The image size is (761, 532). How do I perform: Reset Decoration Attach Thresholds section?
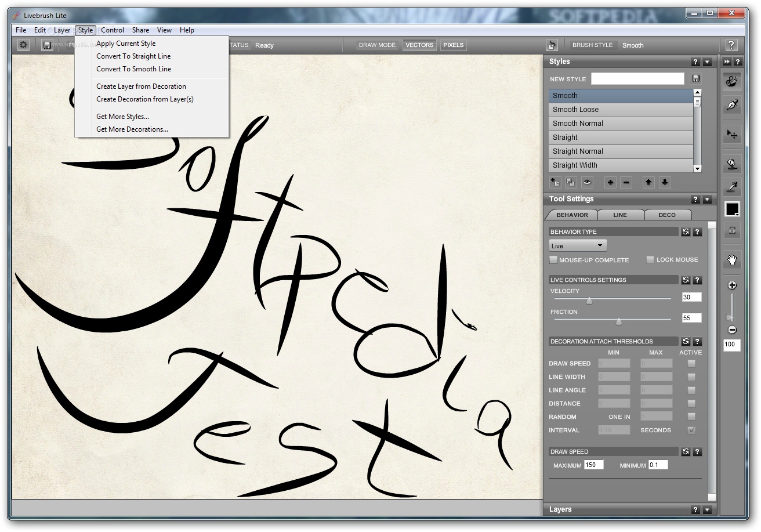click(x=686, y=342)
